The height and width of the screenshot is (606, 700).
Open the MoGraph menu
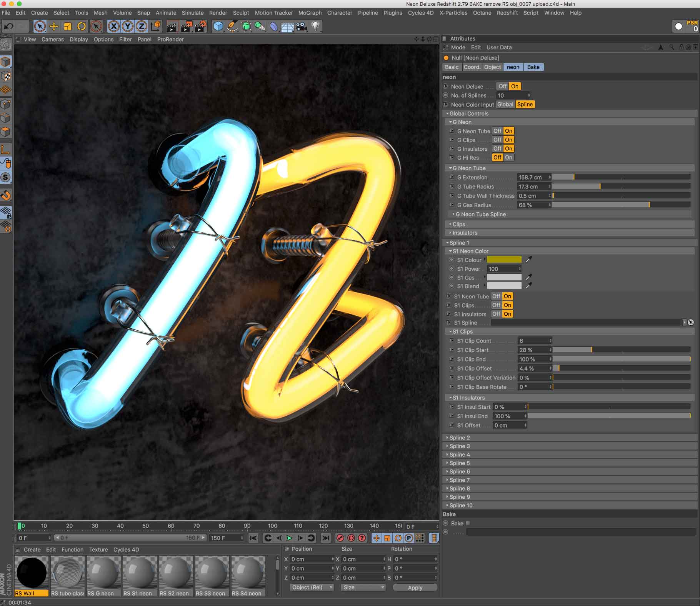(x=310, y=13)
